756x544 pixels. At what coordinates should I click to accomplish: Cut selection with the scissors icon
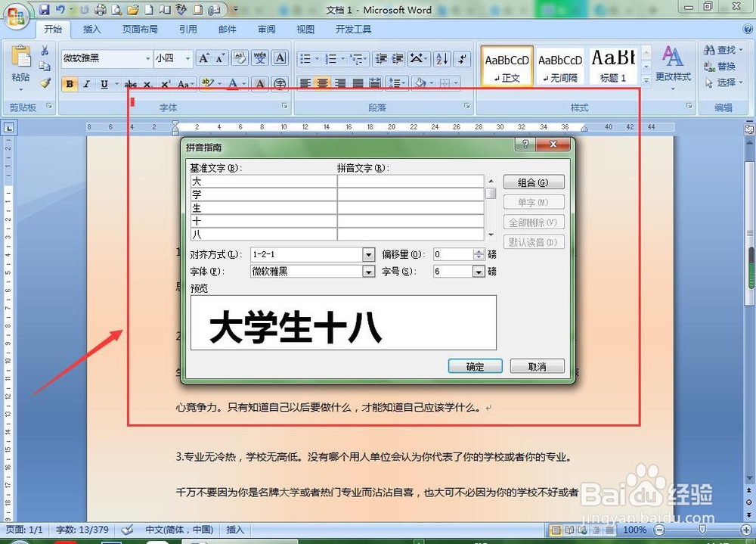[45, 50]
